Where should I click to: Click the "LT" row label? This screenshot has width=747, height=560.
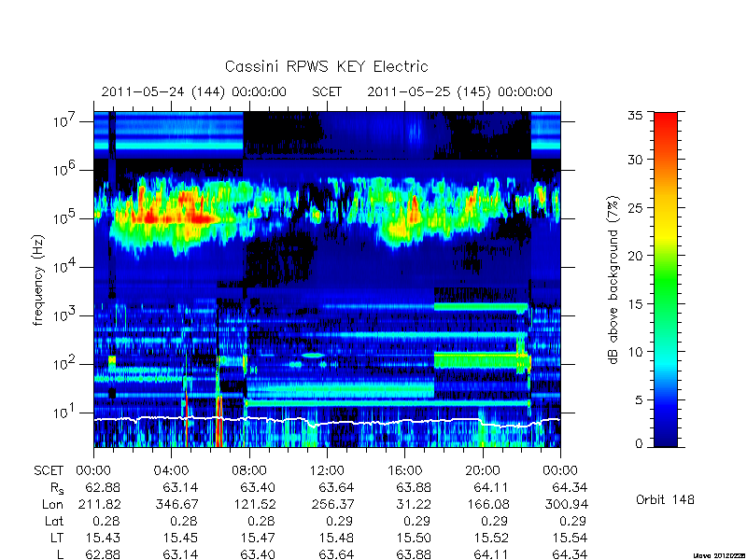coord(57,538)
